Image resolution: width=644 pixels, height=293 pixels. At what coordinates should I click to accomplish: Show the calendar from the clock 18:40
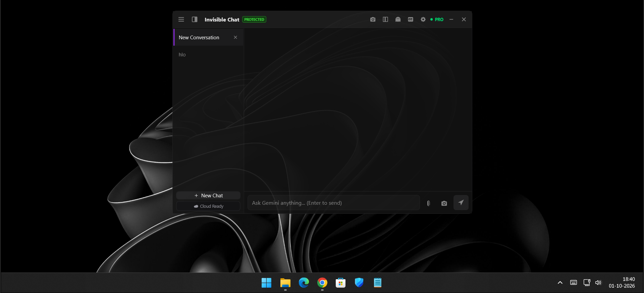point(622,283)
